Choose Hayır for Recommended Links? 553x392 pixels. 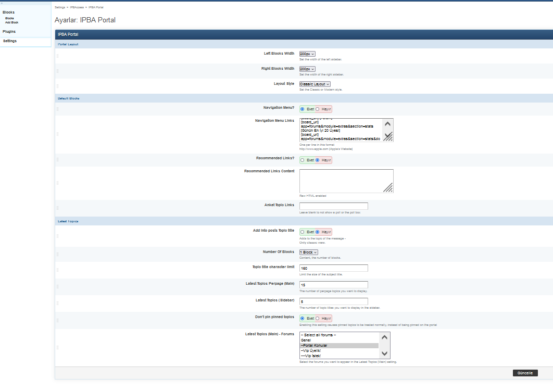click(x=318, y=160)
